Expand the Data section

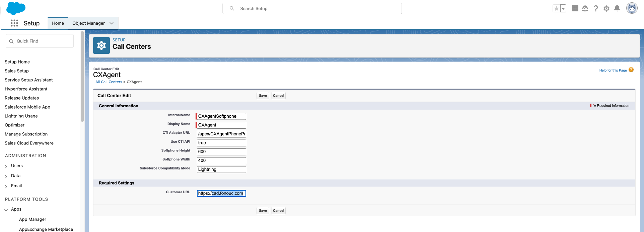[6, 176]
